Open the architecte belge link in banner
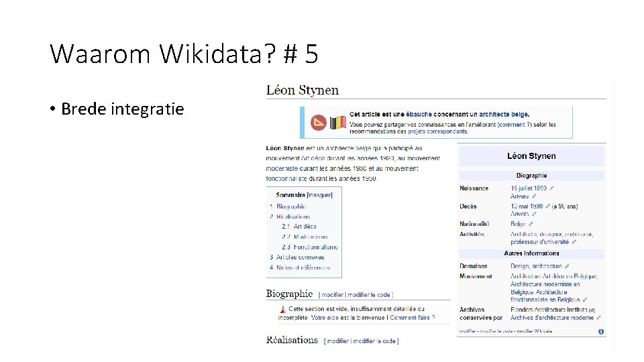 pos(504,115)
